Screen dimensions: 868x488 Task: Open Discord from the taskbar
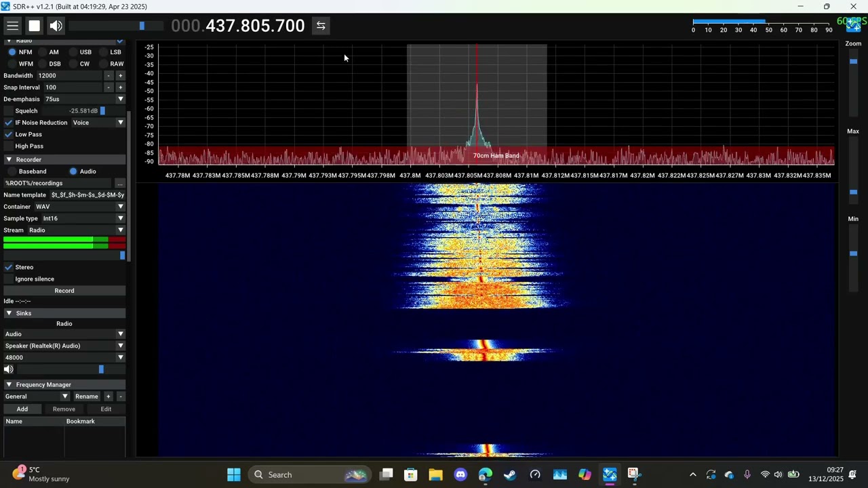[x=460, y=474]
